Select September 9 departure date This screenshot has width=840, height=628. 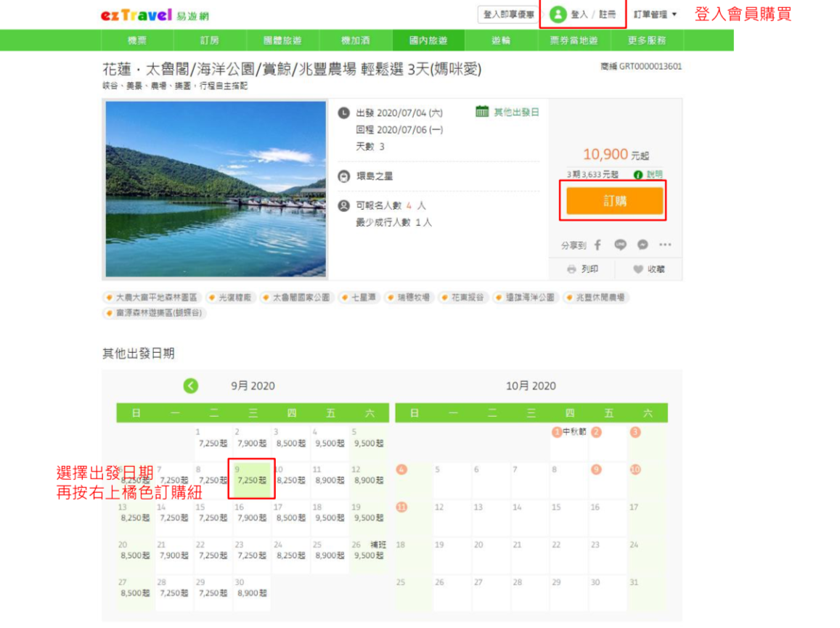tap(251, 477)
